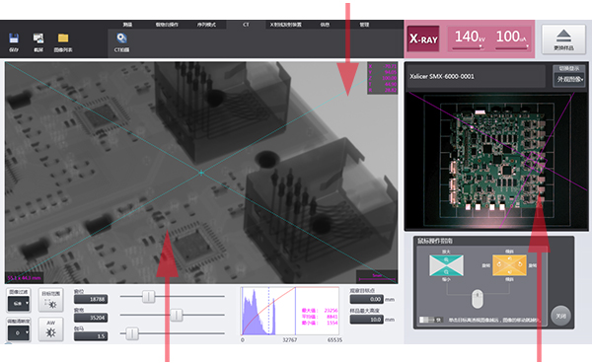
Task: Click the sample max height input field
Action: click(x=366, y=320)
